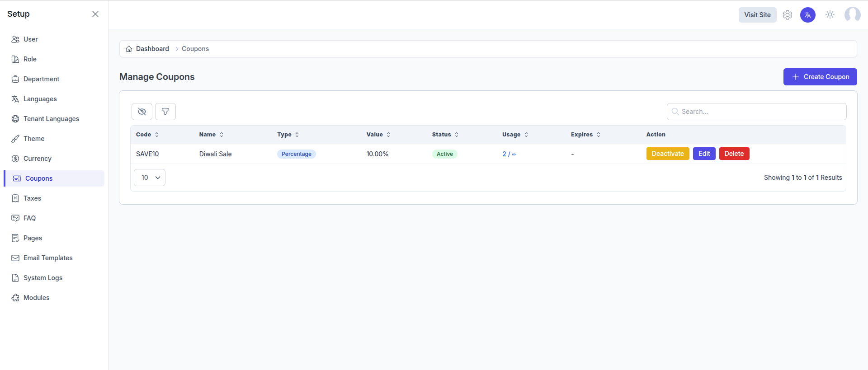Open Taxes in the sidebar
This screenshot has width=868, height=370.
32,198
